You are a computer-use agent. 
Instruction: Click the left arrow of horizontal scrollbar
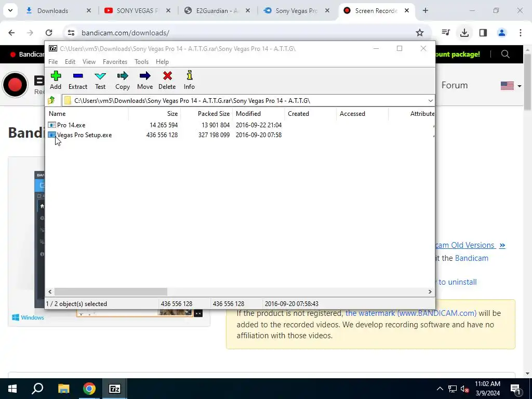[50, 292]
